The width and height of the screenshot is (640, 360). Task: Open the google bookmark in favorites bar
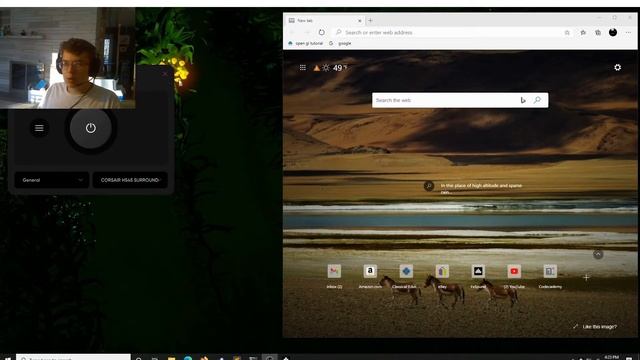[340, 43]
